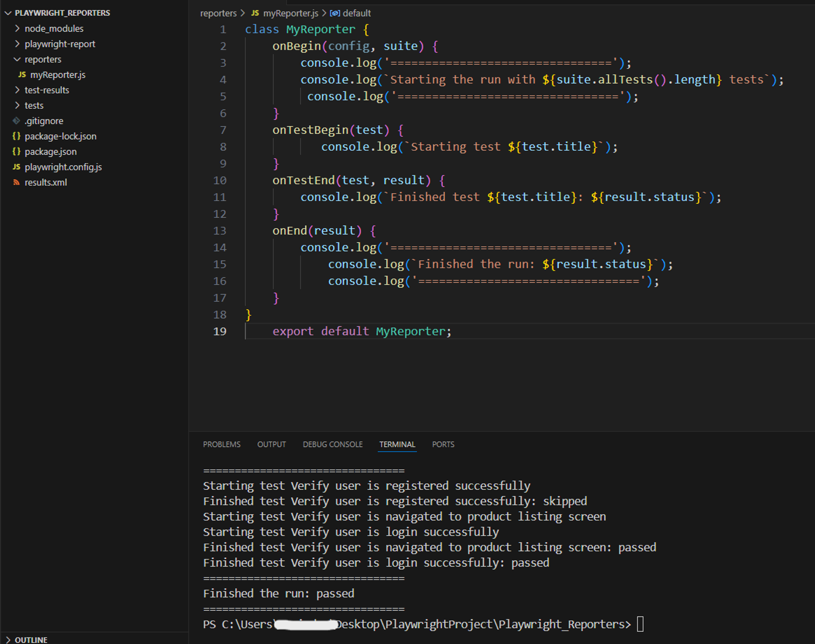Viewport: 815px width, 644px height.
Task: Click the reporters breadcrumb segment
Action: (x=218, y=13)
